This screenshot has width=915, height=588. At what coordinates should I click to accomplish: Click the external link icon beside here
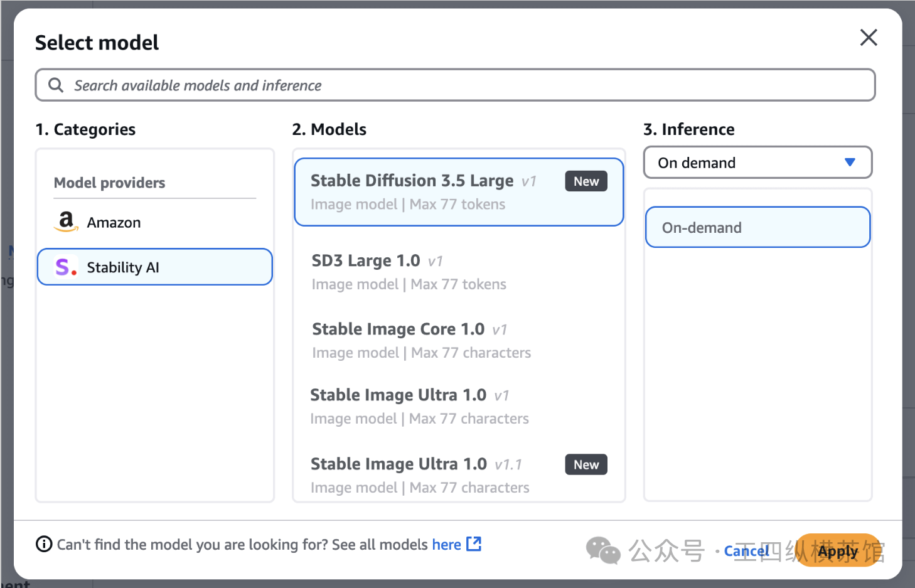coord(474,544)
